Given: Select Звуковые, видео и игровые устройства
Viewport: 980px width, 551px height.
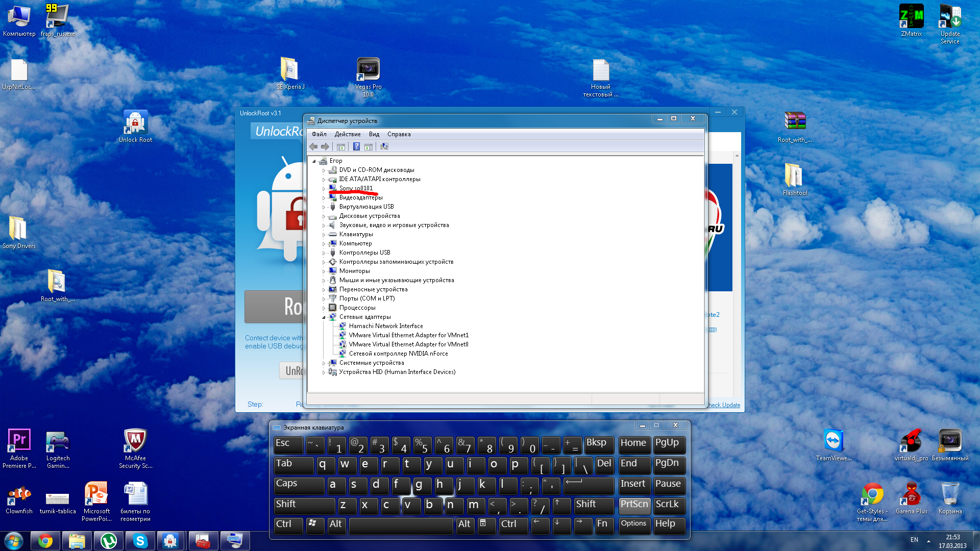Looking at the screenshot, I should click(394, 225).
